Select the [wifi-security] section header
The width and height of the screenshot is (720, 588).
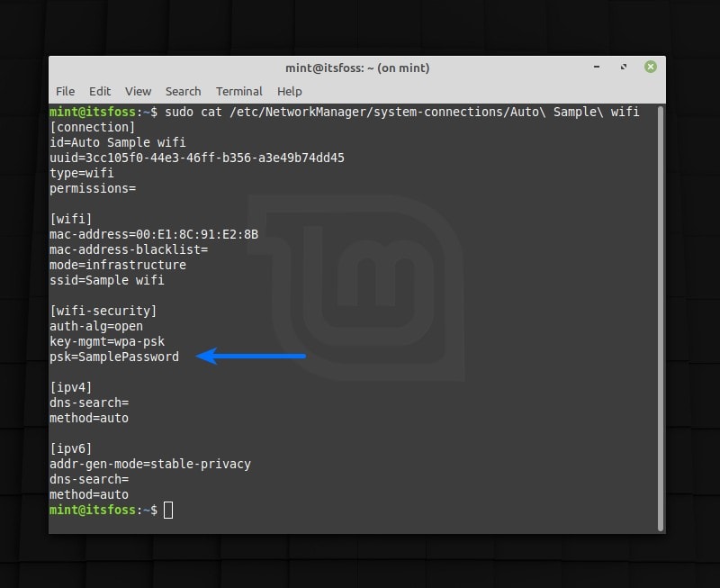tap(102, 311)
